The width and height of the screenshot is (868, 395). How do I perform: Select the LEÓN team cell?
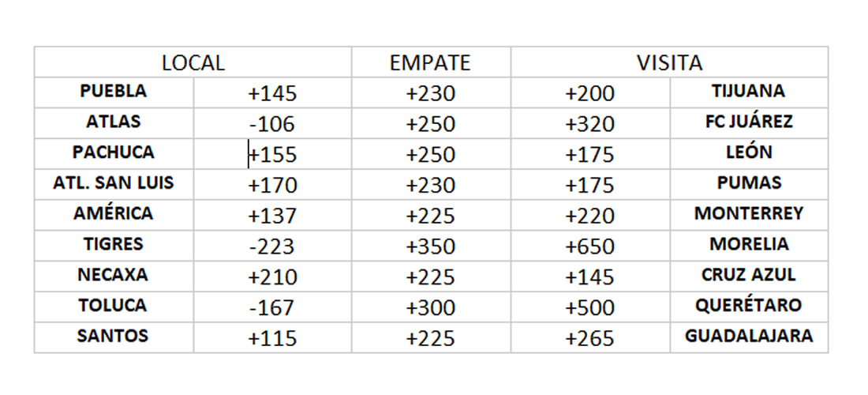click(x=749, y=153)
